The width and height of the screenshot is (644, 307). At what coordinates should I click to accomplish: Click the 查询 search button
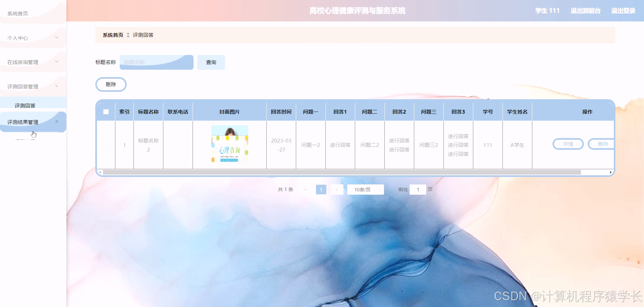(211, 62)
